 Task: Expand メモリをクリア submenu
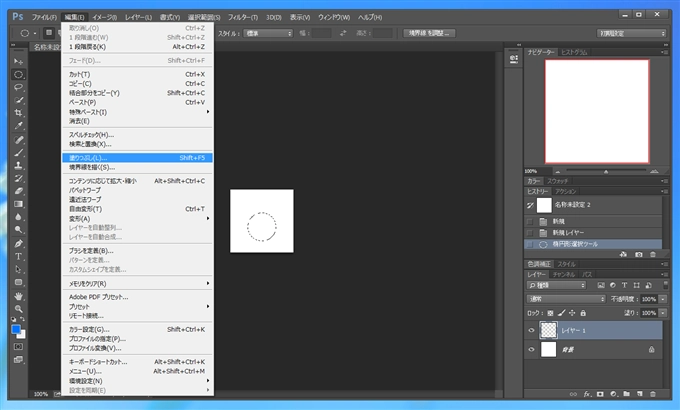137,283
